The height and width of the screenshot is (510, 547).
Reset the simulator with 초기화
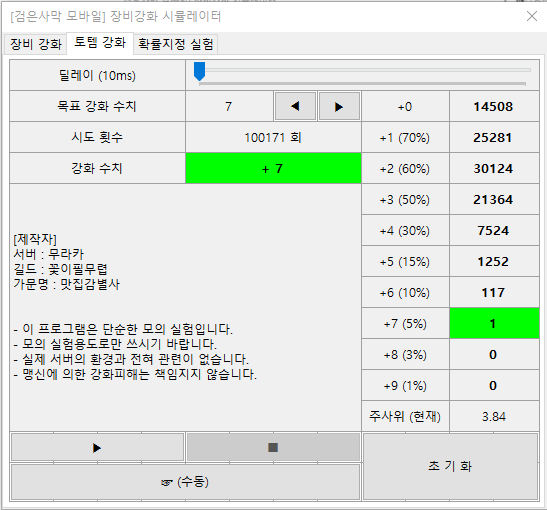point(450,466)
